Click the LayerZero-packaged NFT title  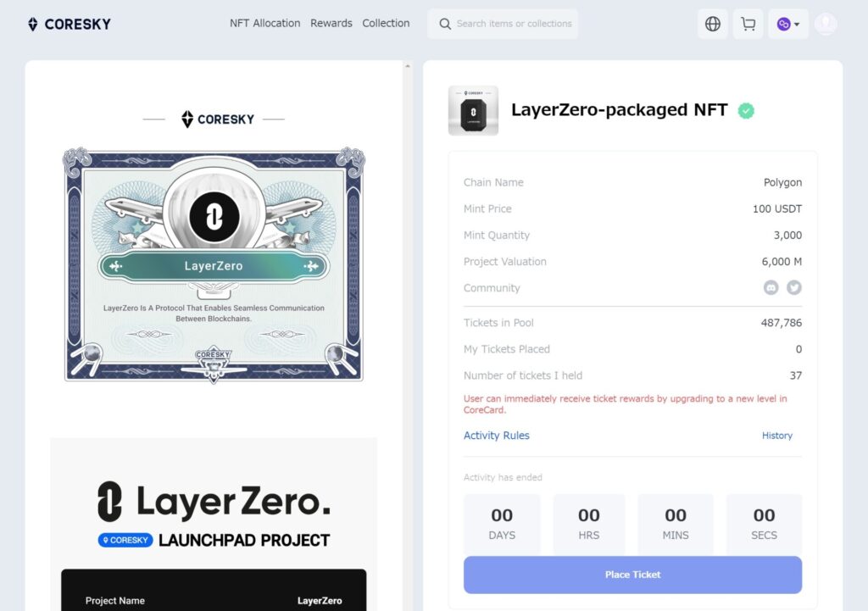click(x=620, y=109)
